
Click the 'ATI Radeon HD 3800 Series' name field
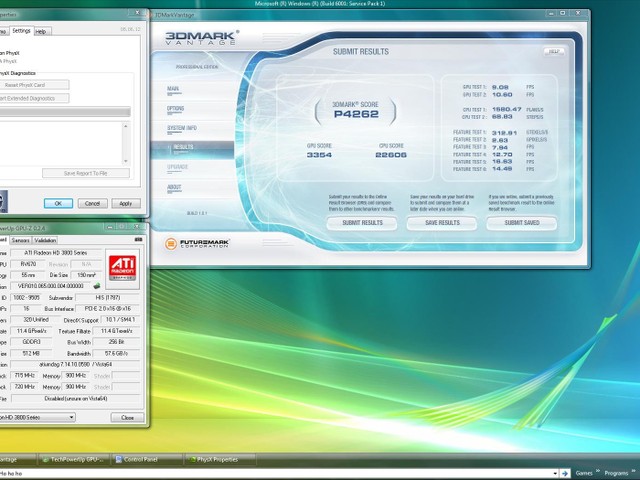56,253
